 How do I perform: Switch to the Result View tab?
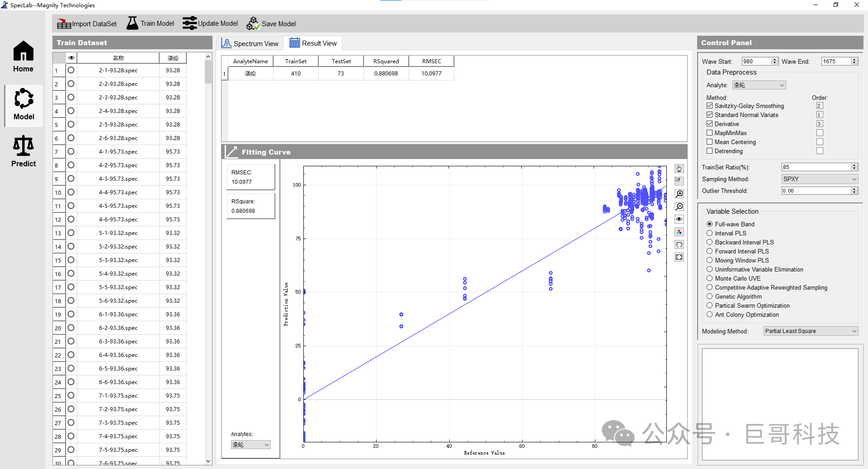[313, 43]
